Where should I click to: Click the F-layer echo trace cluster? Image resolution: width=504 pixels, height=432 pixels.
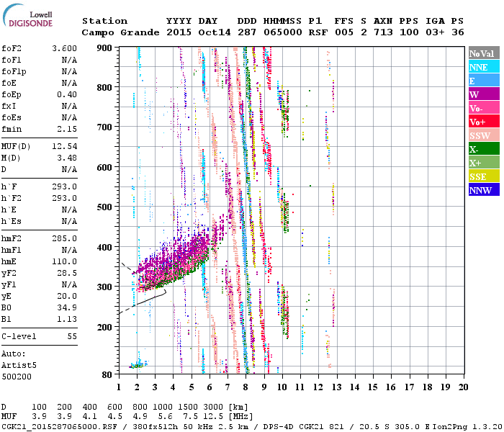point(175,262)
